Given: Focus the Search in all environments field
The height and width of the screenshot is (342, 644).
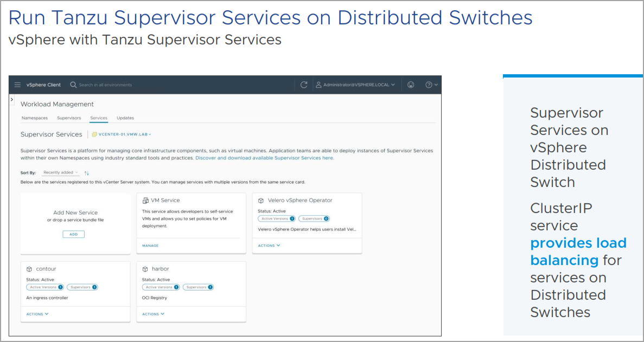Looking at the screenshot, I should click(x=106, y=85).
